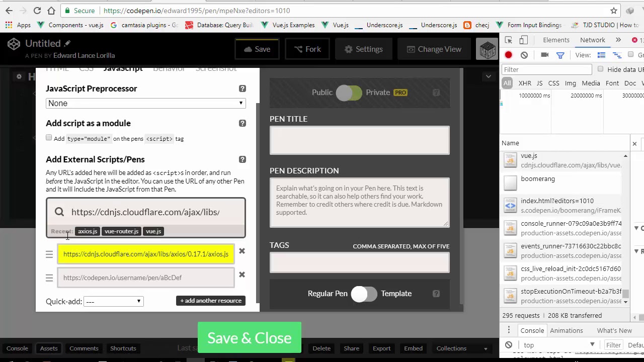Open the CodePen logo home link
644x362 pixels.
(14, 44)
